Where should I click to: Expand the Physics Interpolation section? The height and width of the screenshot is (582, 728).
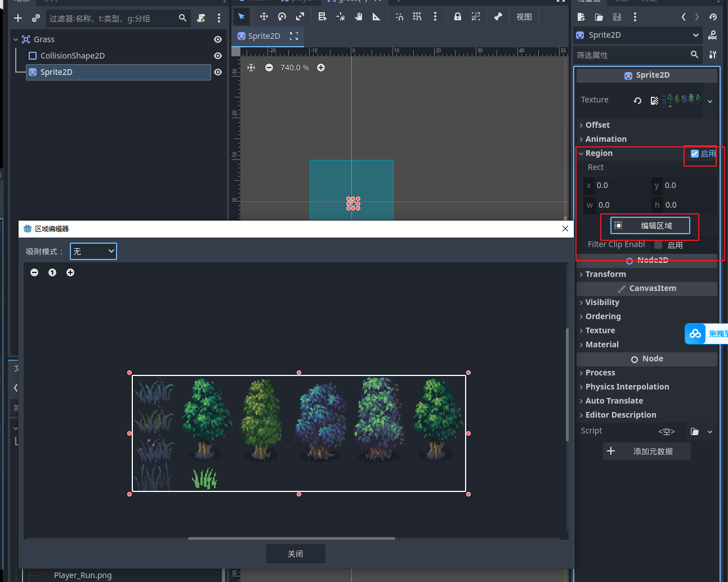627,387
